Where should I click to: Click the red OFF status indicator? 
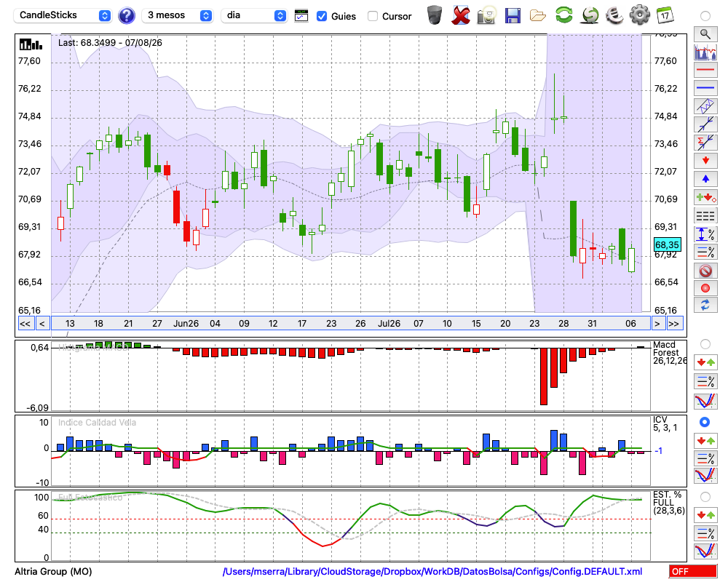(693, 571)
